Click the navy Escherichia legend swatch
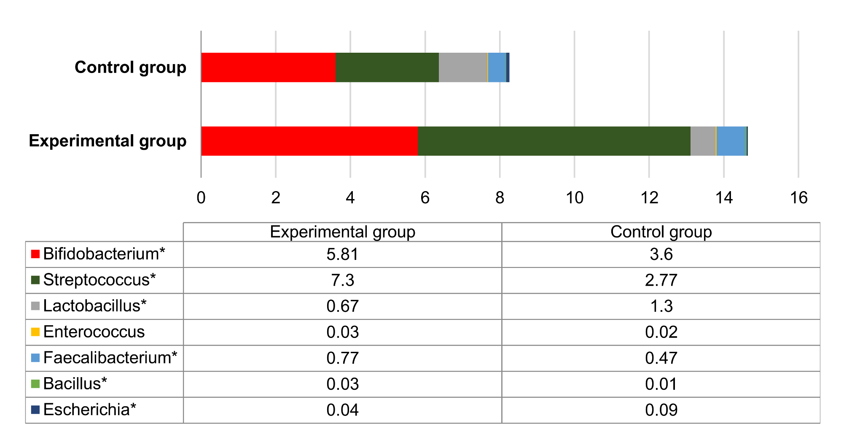The width and height of the screenshot is (868, 440). (x=35, y=410)
